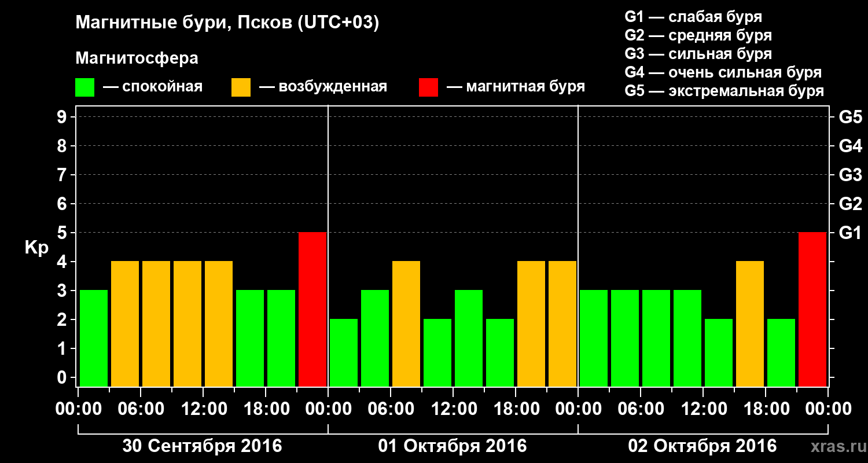This screenshot has width=868, height=463.
Task: Click the 'G4 — очень сильная буря' legend line
Action: point(723,72)
